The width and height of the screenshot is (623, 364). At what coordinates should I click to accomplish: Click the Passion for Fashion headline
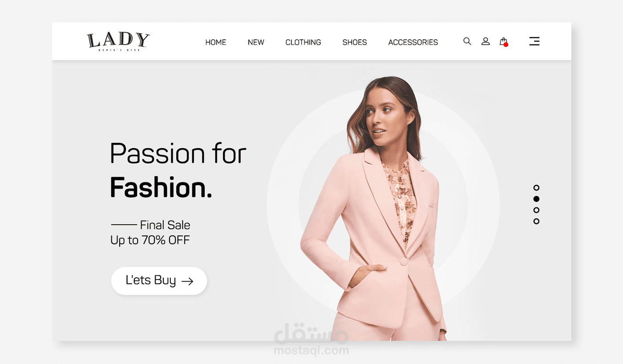point(178,170)
